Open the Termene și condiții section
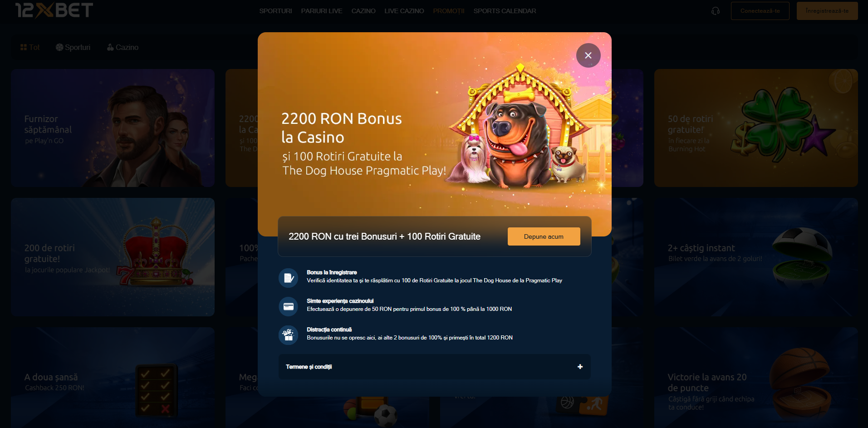This screenshot has height=428, width=868. pos(435,367)
